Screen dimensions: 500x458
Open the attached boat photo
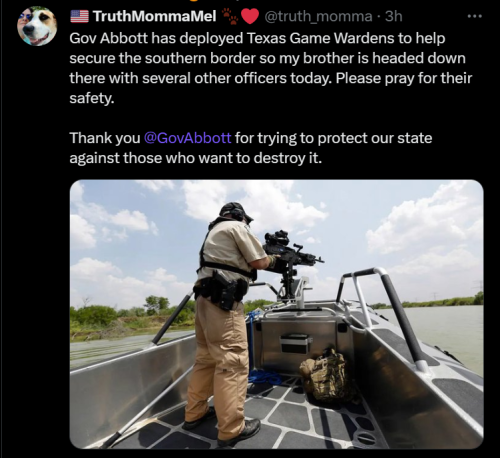(276, 314)
